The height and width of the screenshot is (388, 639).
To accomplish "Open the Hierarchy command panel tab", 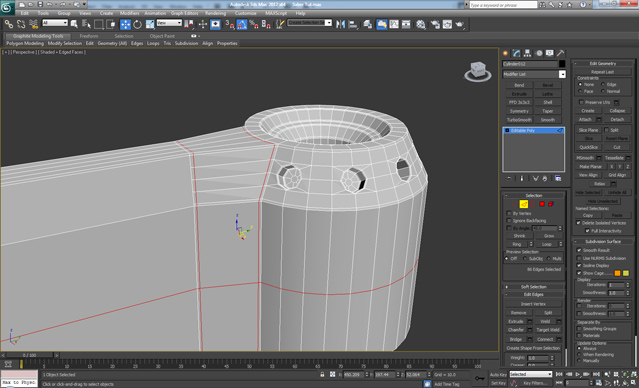I will point(528,53).
